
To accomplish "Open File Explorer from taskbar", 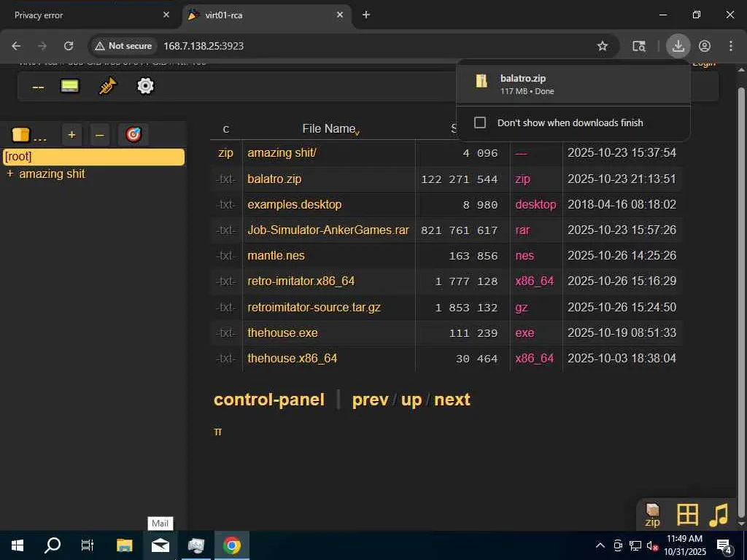I will 124,545.
